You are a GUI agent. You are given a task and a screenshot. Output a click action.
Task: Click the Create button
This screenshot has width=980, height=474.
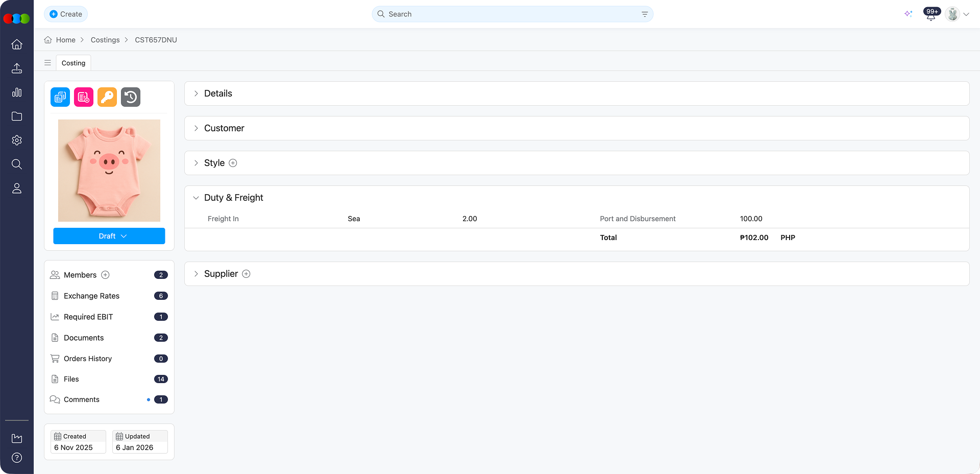pyautogui.click(x=66, y=14)
